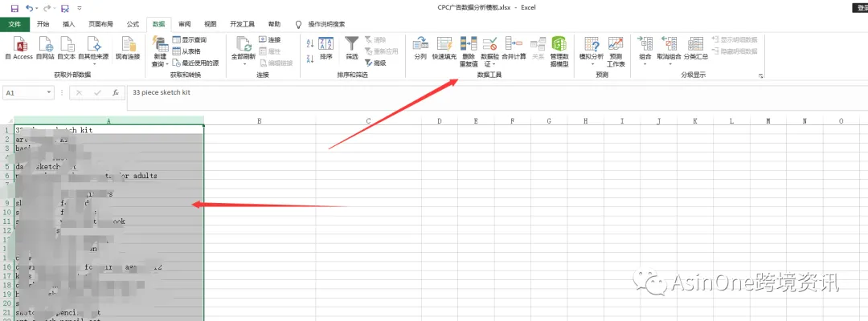The width and height of the screenshot is (868, 321).
Task: Open 最近使用的源 recent sources
Action: [x=195, y=63]
